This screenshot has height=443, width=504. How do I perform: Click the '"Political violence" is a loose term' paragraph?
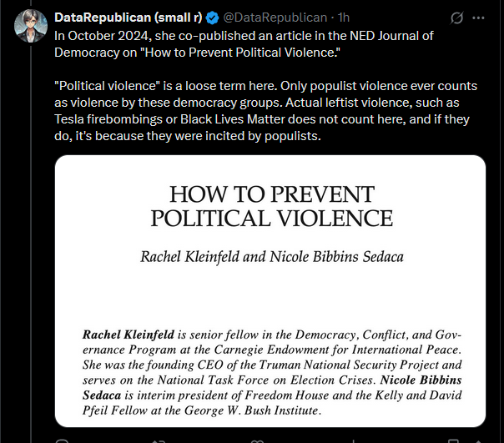click(265, 111)
